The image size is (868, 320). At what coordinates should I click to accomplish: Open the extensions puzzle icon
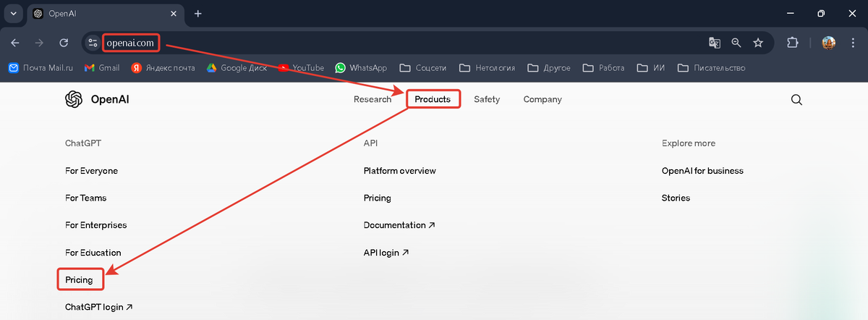[793, 43]
